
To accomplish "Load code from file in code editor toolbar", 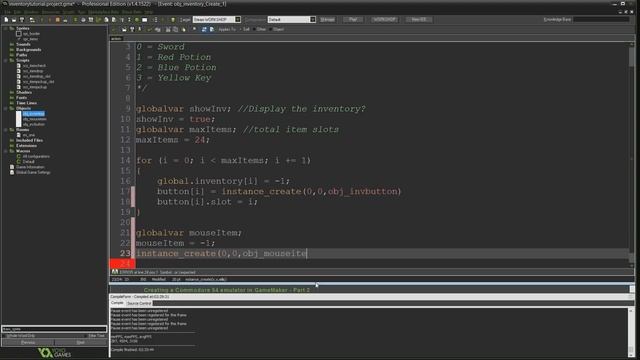I will coord(124,29).
